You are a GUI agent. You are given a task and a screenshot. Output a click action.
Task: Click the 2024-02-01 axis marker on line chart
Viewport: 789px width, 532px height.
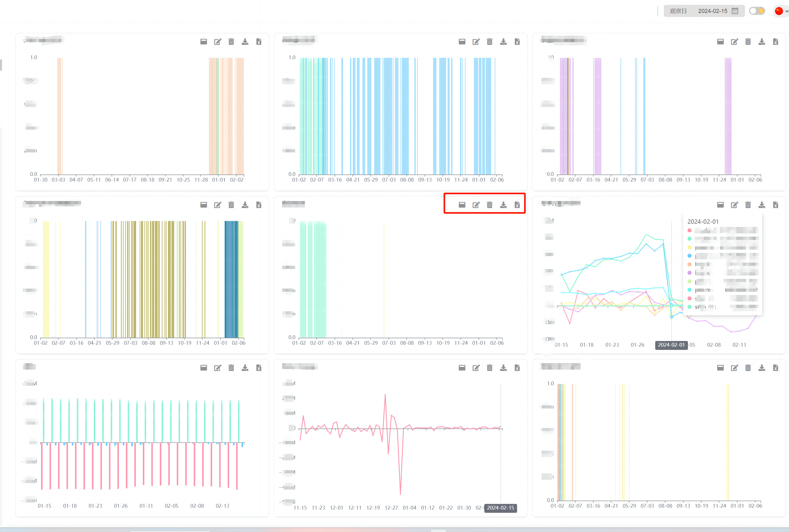(x=671, y=345)
